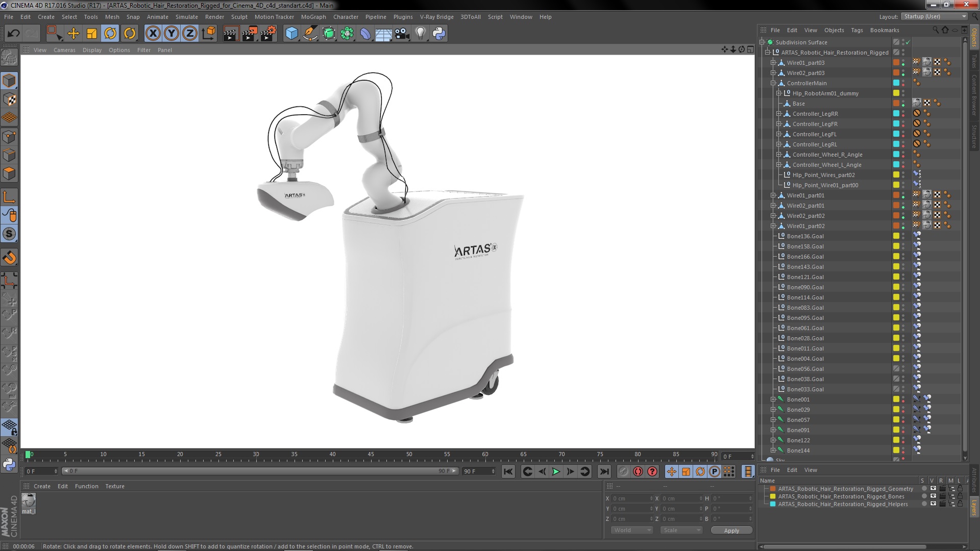Open viewport Cameras menu
Screen dimensions: 980x551
tap(64, 50)
